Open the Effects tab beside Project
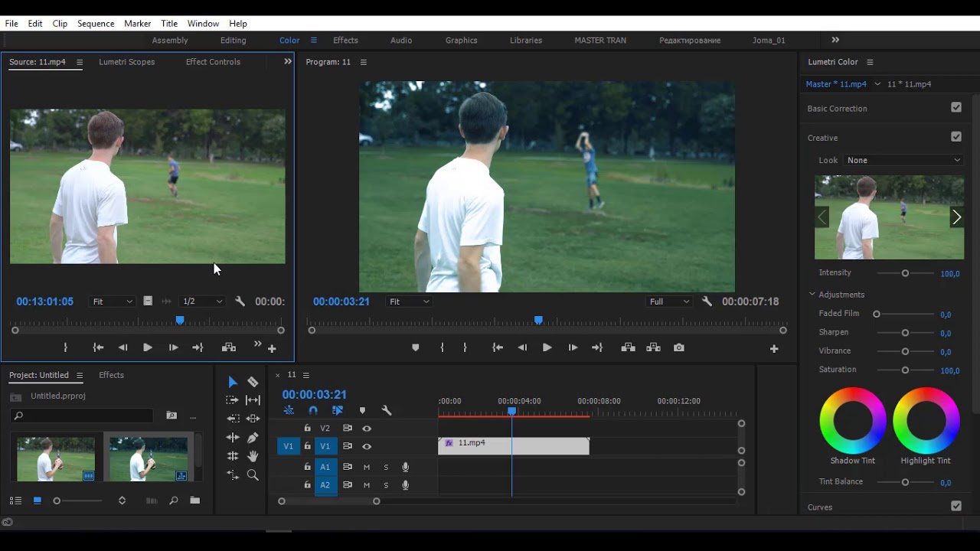980x551 pixels. [x=111, y=375]
